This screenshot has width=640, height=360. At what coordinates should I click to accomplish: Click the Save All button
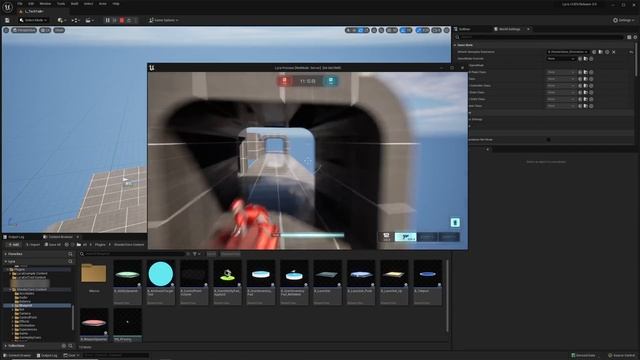pyautogui.click(x=52, y=244)
